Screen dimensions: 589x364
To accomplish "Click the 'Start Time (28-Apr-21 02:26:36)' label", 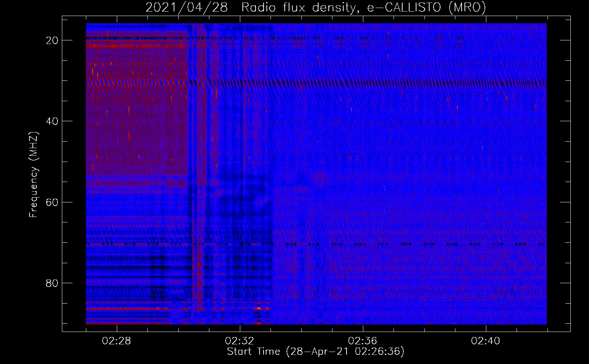I will (x=316, y=352).
